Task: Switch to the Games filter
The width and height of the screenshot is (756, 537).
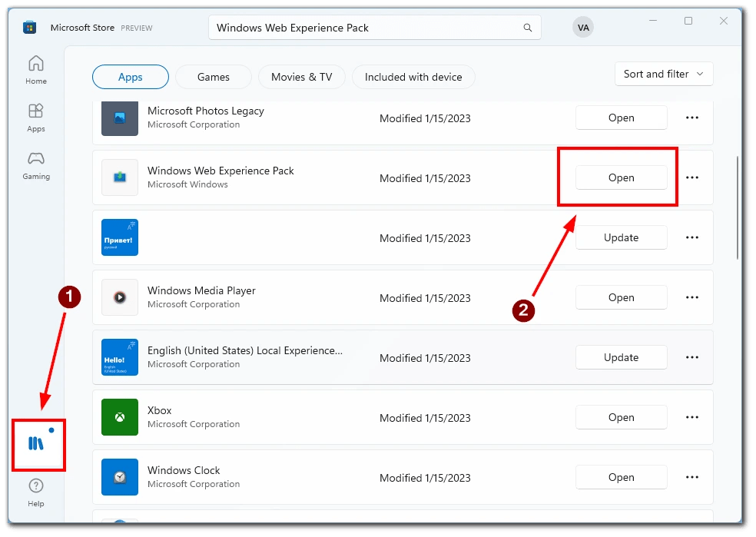Action: (x=213, y=77)
